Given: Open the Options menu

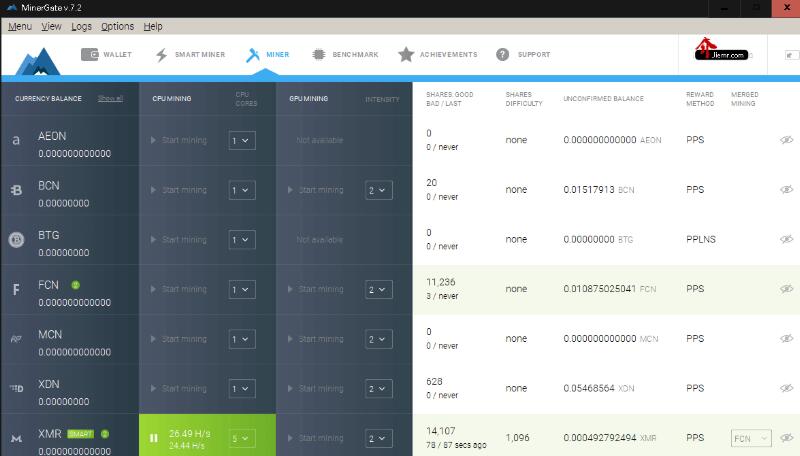Looking at the screenshot, I should click(117, 27).
